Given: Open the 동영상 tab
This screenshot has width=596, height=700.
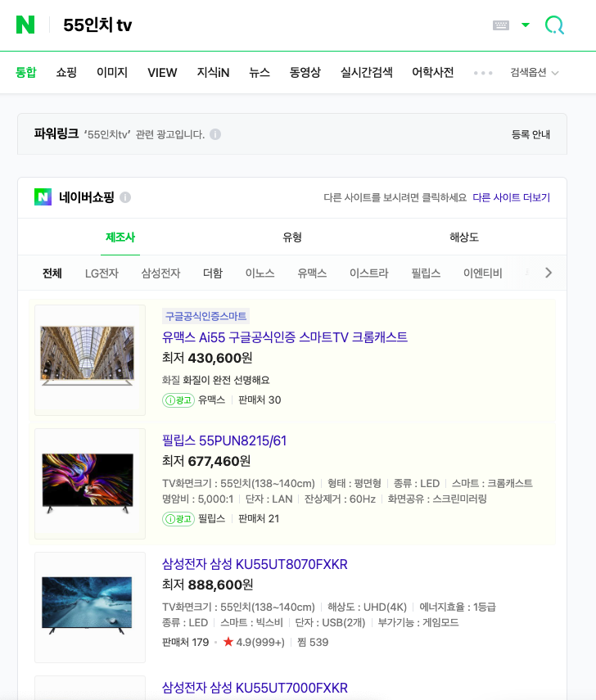Looking at the screenshot, I should click(305, 72).
